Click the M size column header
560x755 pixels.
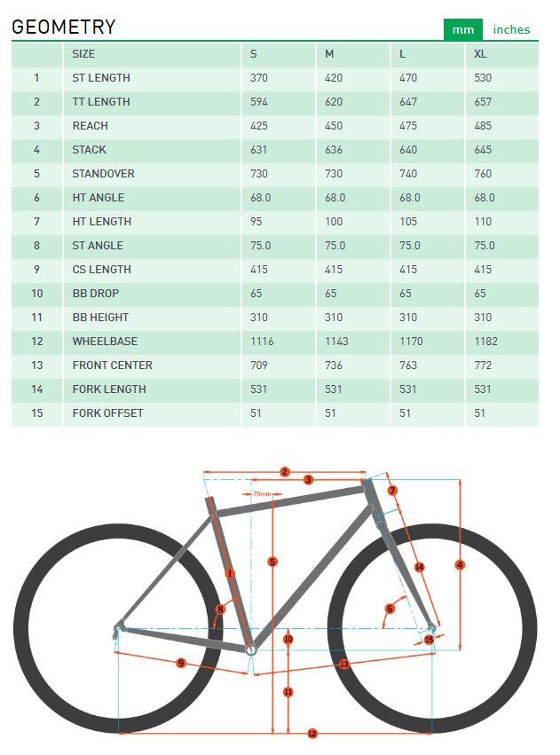click(x=329, y=54)
